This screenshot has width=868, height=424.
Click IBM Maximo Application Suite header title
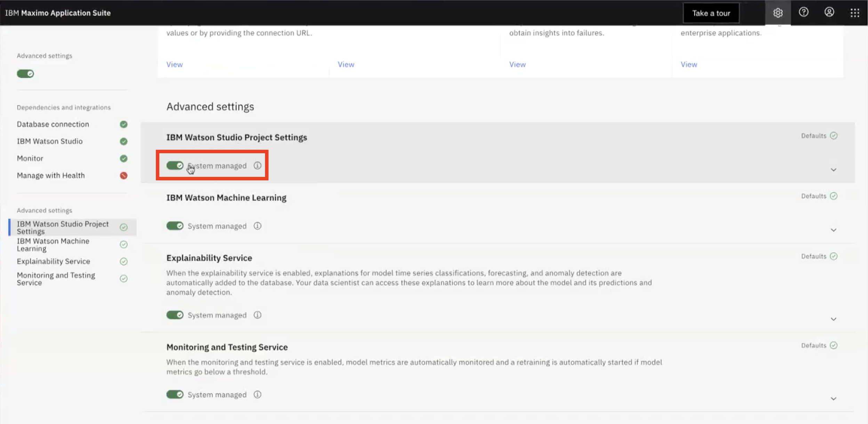(58, 13)
